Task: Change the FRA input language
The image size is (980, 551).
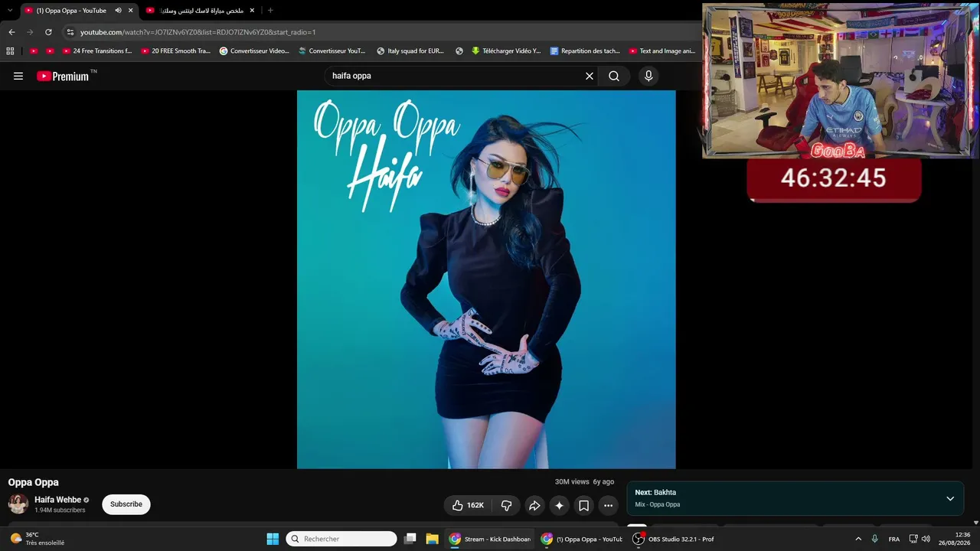Action: (x=894, y=539)
